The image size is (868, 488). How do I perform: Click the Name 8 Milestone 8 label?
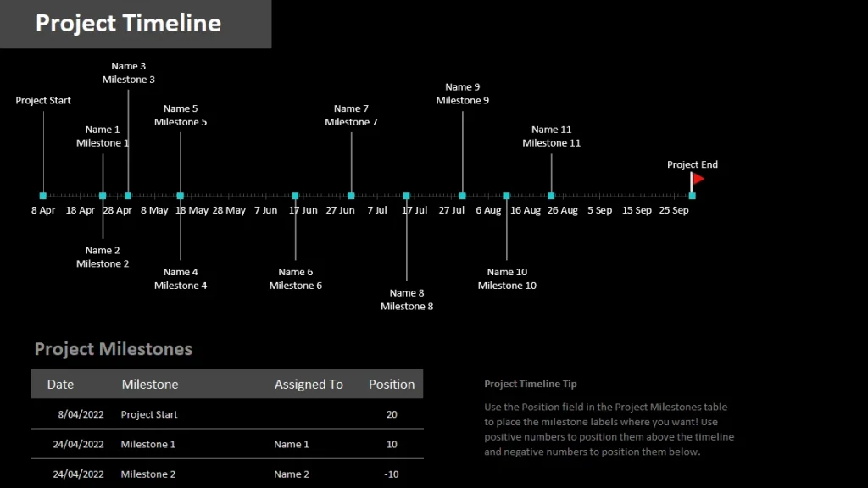tap(407, 299)
